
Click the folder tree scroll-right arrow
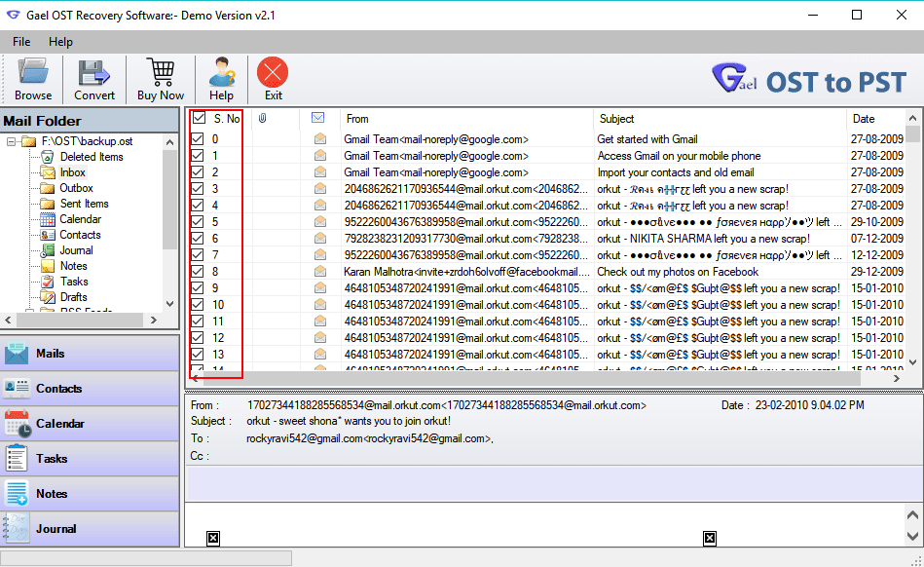[x=154, y=321]
